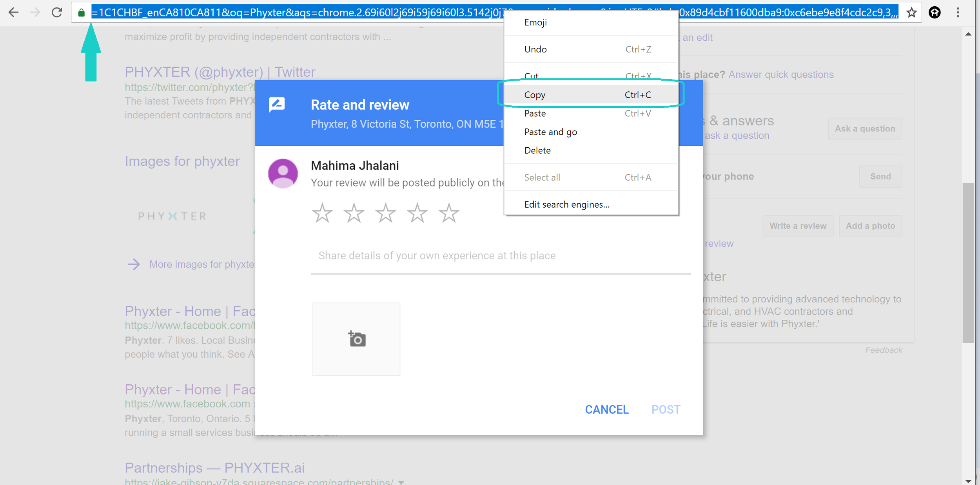Select the third rating star
The height and width of the screenshot is (485, 980).
point(386,213)
